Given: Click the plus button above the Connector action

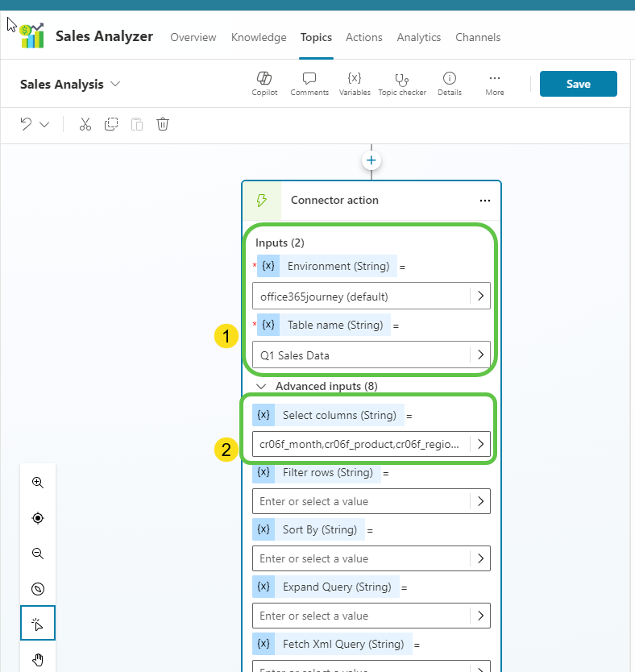Looking at the screenshot, I should click(x=371, y=160).
